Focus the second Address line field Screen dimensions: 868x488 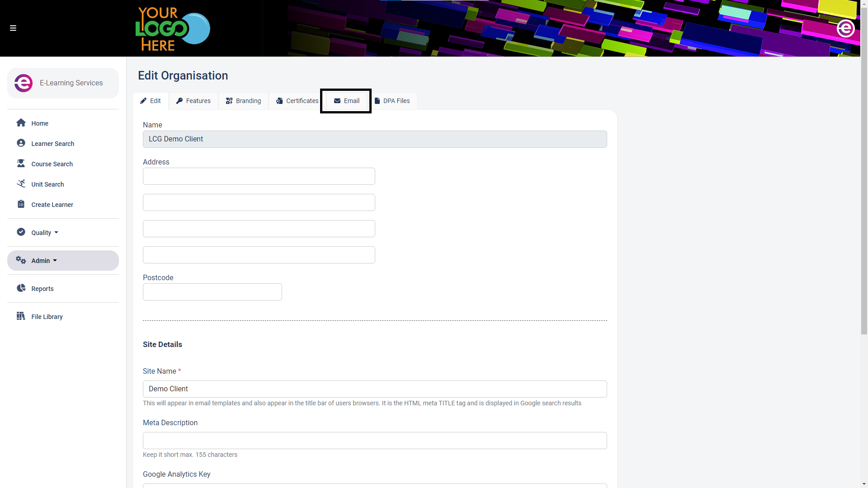pos(259,202)
